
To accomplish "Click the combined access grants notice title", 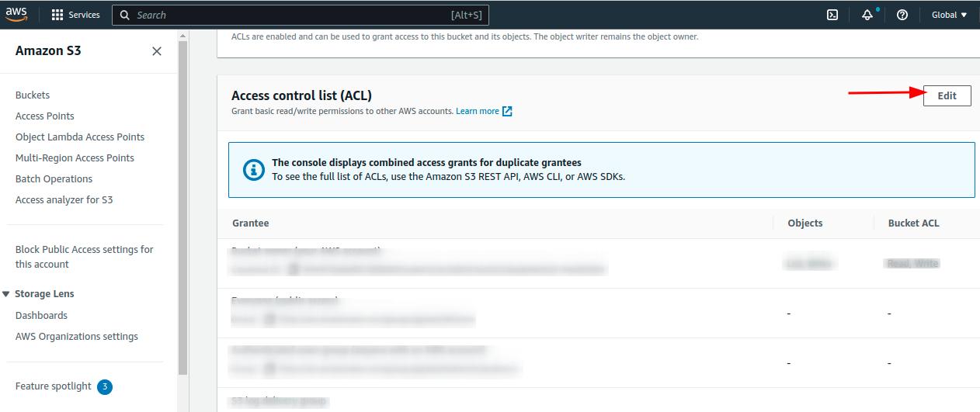I will click(x=426, y=163).
